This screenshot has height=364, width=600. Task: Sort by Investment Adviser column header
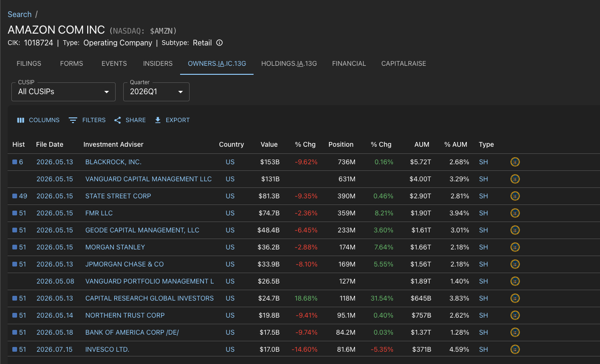click(x=113, y=144)
